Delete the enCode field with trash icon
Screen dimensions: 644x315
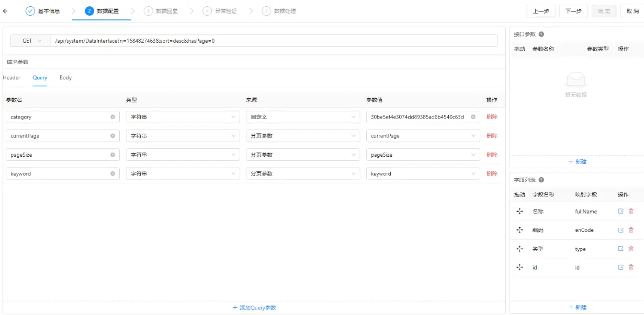631,230
